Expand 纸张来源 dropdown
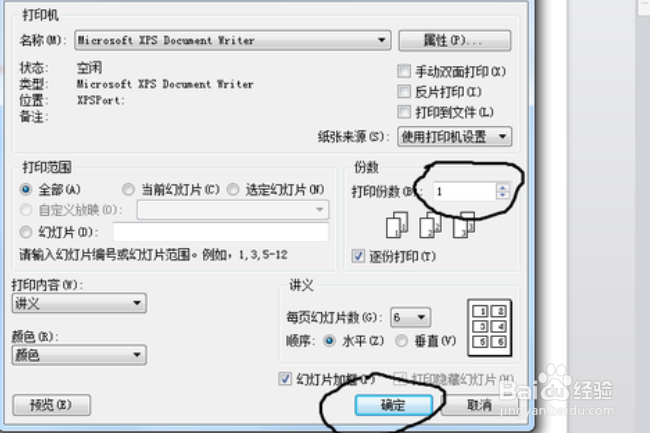 [454, 136]
